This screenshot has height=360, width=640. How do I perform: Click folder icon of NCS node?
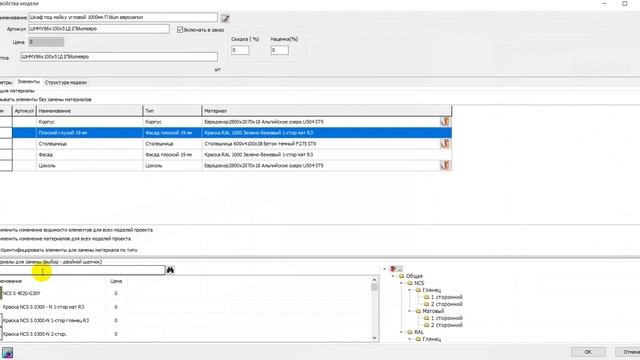click(410, 283)
